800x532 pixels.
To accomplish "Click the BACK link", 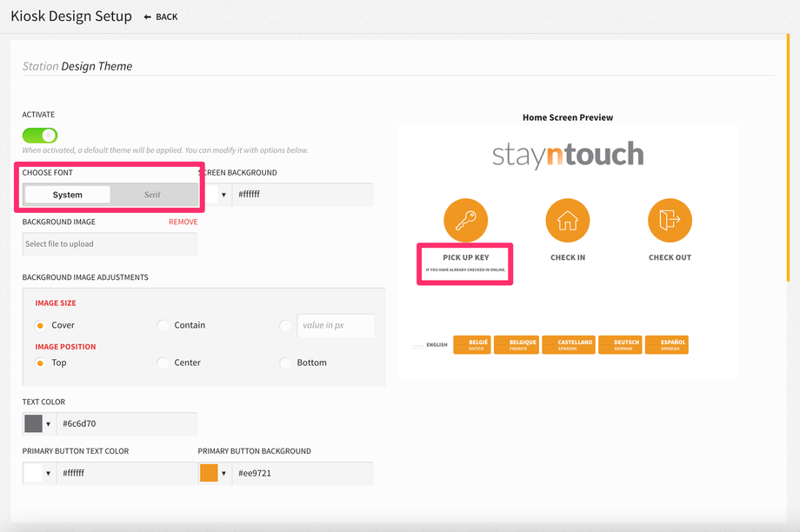I will pyautogui.click(x=166, y=17).
